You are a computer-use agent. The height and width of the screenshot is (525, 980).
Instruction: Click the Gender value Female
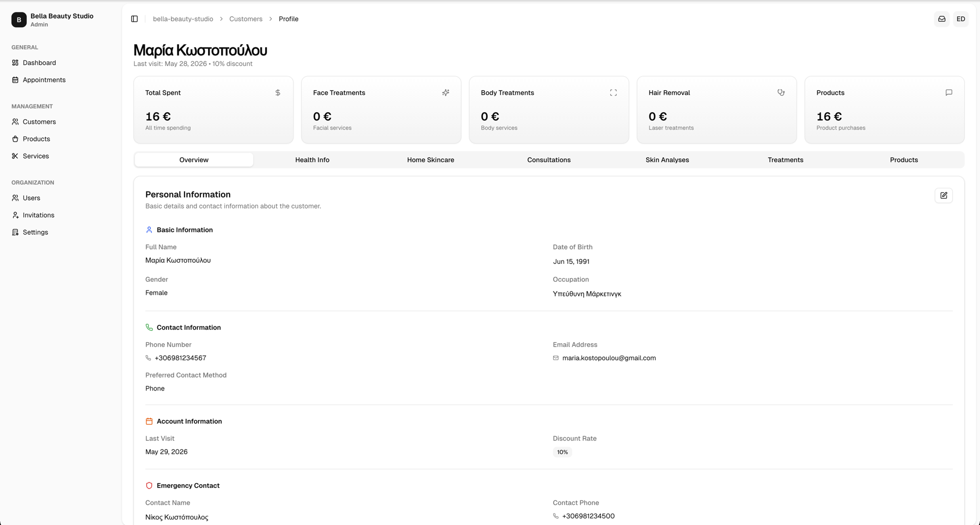tap(156, 293)
